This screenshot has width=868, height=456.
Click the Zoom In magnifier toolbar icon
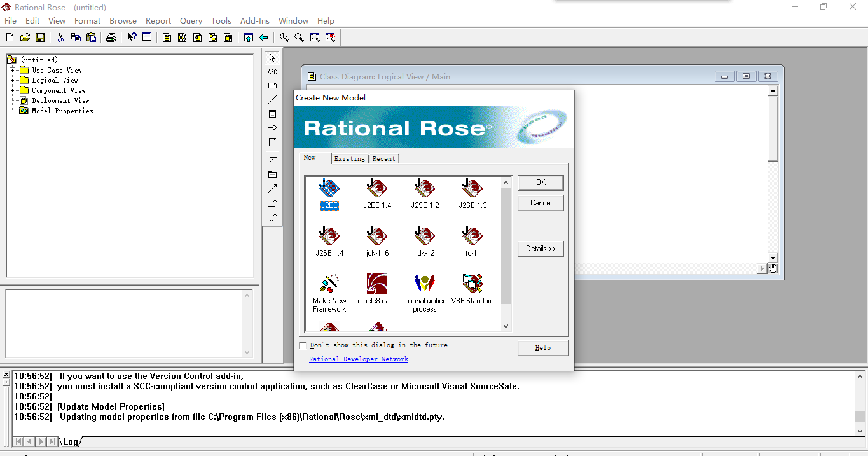[284, 37]
